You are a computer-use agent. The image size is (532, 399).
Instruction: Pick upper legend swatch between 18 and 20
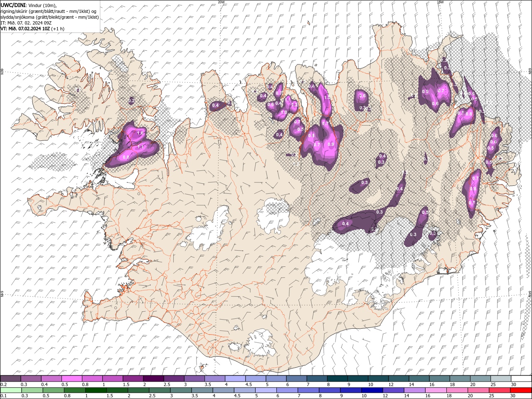point(460,379)
